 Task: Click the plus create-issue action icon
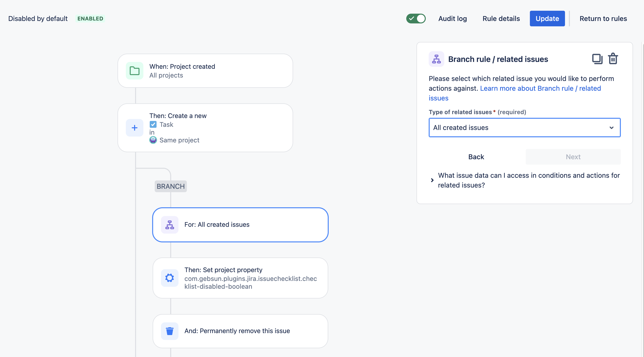135,128
